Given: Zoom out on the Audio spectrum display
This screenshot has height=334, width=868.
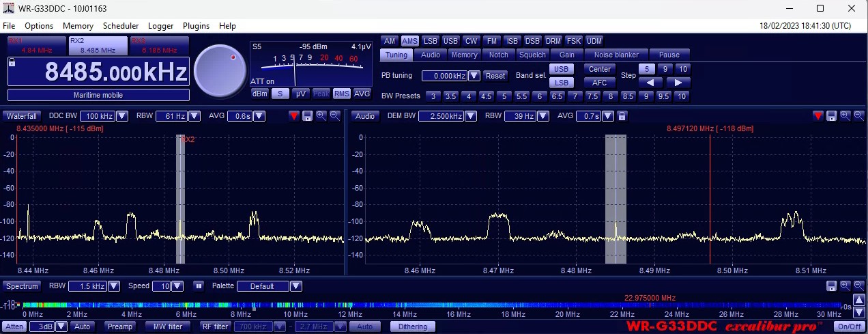Looking at the screenshot, I should pos(858,116).
